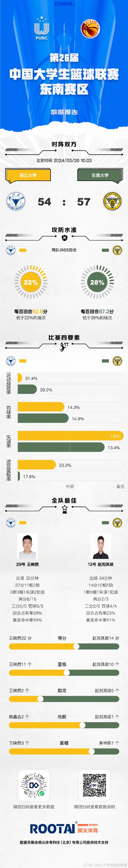
Task: Click the 助攻 comparison slider knob
Action: [x=40, y=699]
